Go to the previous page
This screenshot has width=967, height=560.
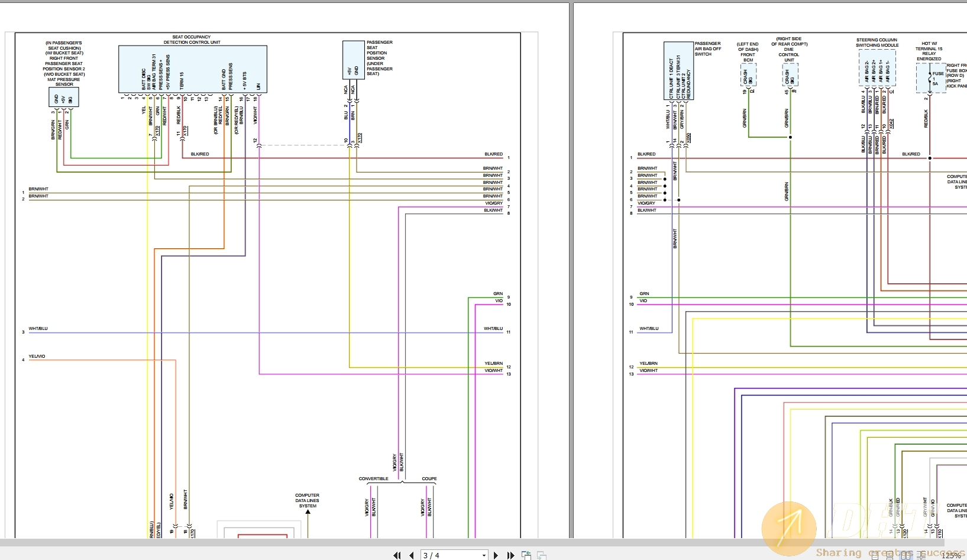click(411, 555)
